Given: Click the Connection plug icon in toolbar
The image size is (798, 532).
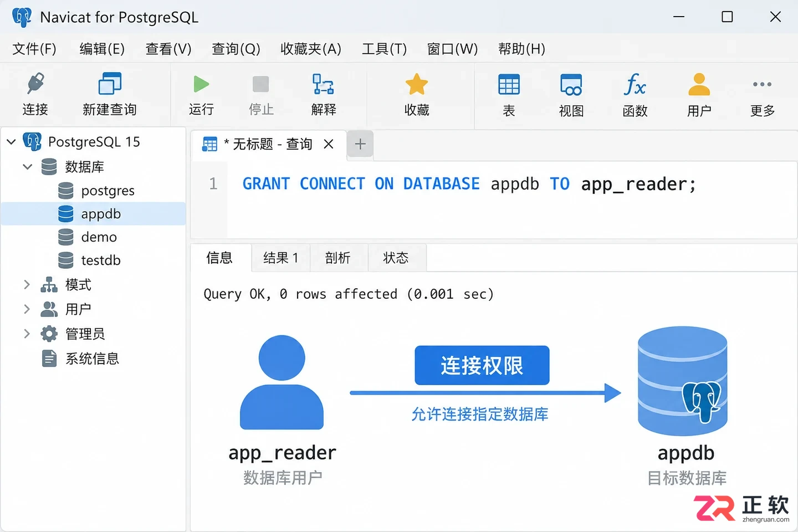Looking at the screenshot, I should tap(35, 84).
